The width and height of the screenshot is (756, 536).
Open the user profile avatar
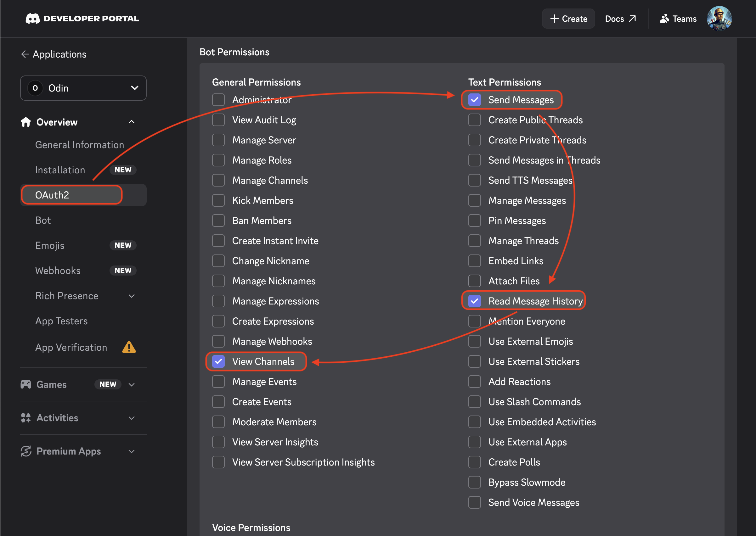tap(719, 19)
